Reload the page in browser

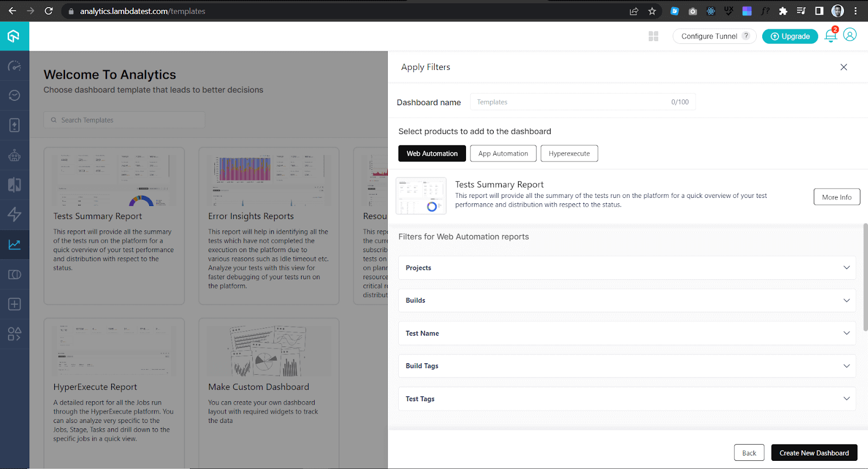[48, 11]
